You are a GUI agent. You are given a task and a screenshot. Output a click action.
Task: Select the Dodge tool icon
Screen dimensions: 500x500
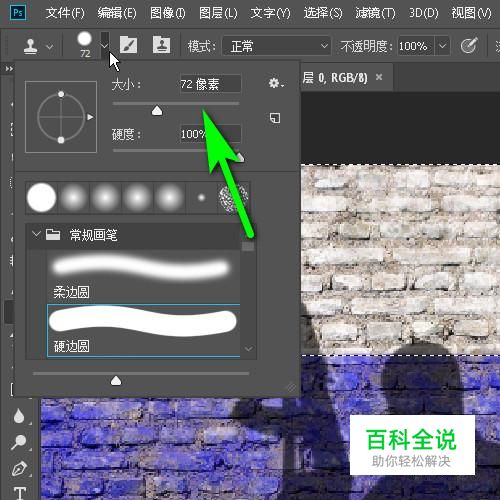(x=19, y=443)
